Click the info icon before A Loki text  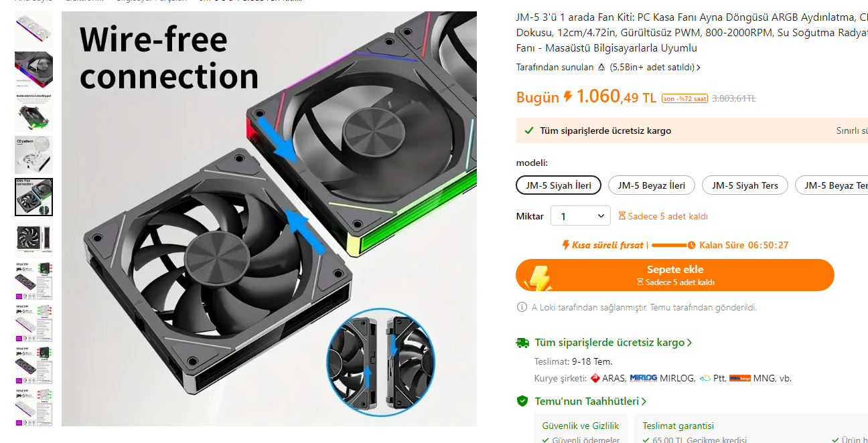[522, 307]
